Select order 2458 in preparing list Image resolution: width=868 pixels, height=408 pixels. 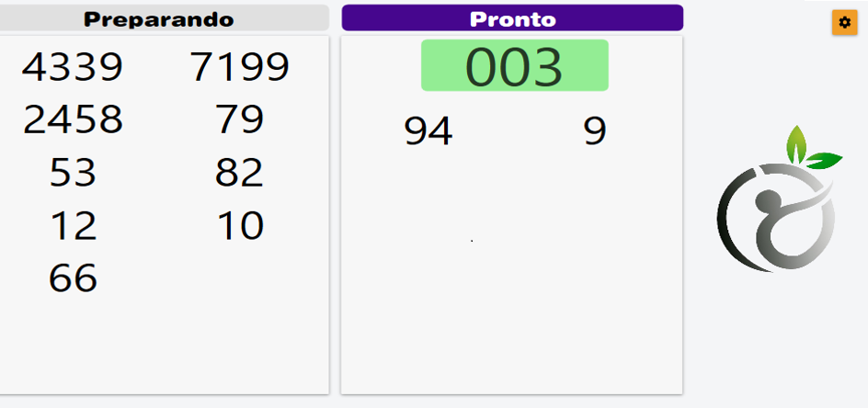tap(73, 119)
